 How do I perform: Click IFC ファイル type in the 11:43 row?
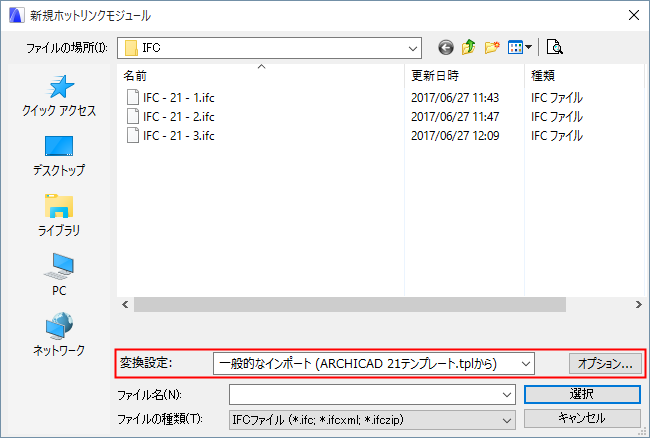(x=557, y=98)
